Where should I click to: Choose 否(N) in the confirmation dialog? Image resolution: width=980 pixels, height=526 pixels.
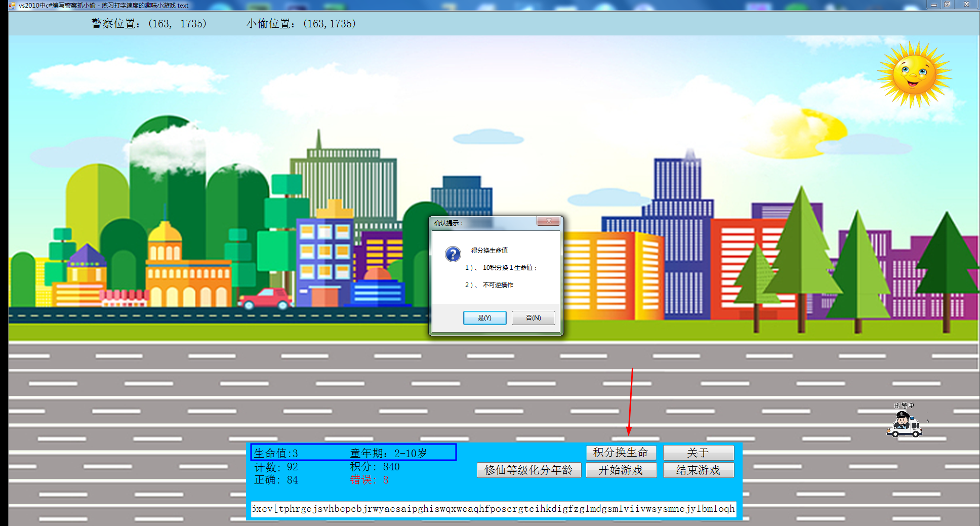533,317
